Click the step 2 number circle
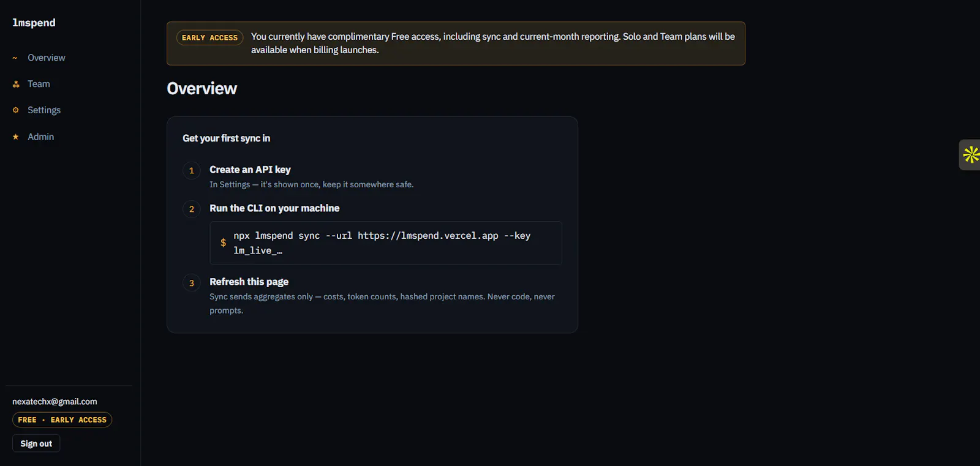Screen dimensions: 980x466 (x=192, y=209)
